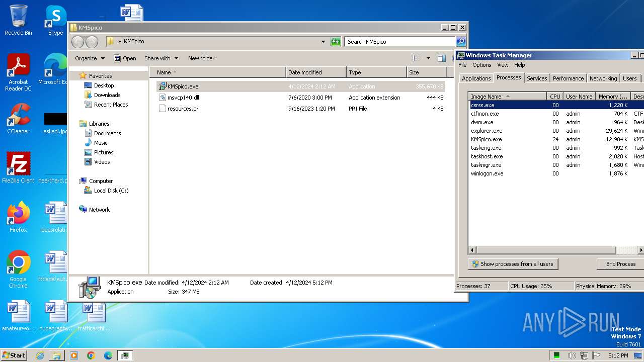
Task: Click the Search KMSpico field
Action: [399, 42]
